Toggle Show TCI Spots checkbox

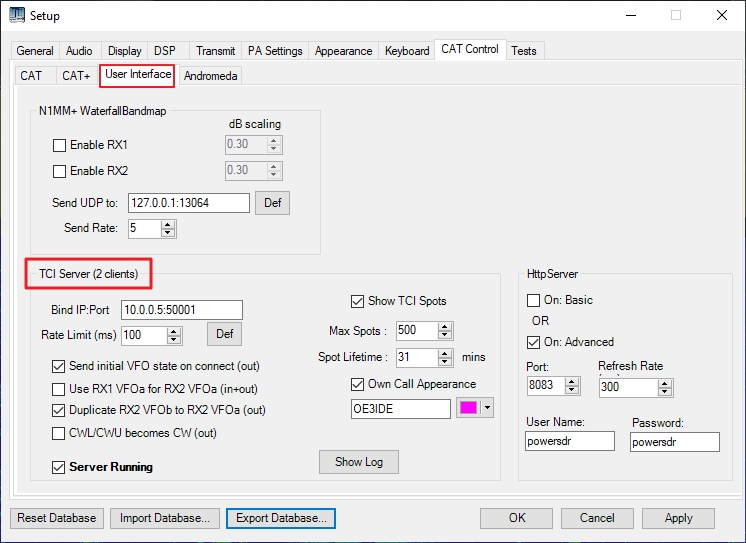(358, 301)
